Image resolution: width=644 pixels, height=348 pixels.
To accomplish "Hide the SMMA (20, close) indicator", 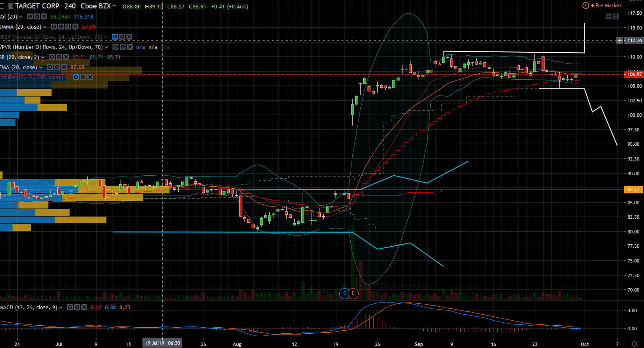I will click(x=54, y=27).
